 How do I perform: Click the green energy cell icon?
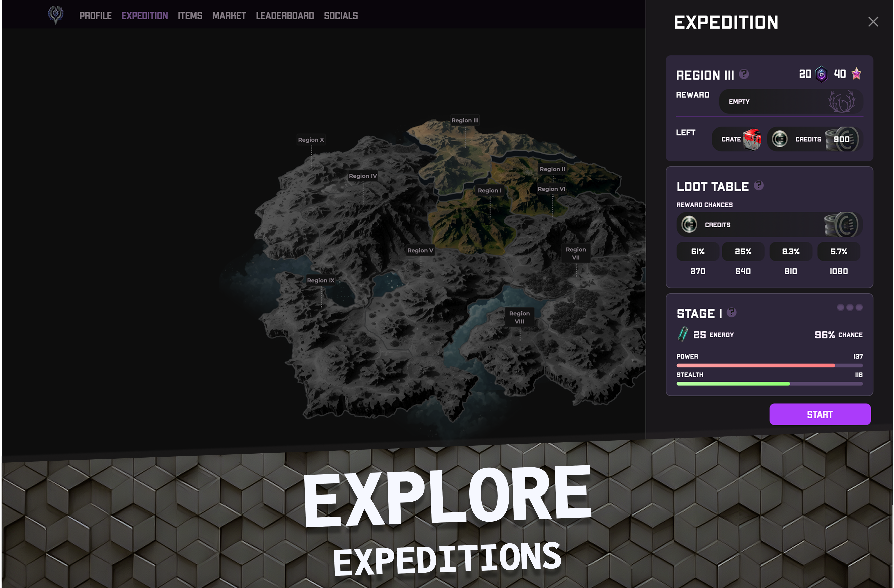tap(683, 334)
